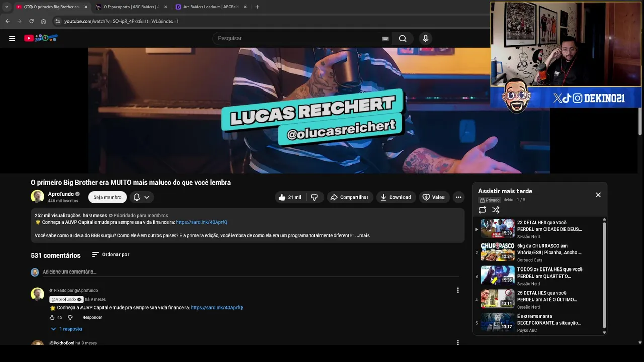Click the 531 comentários heading

56,255
